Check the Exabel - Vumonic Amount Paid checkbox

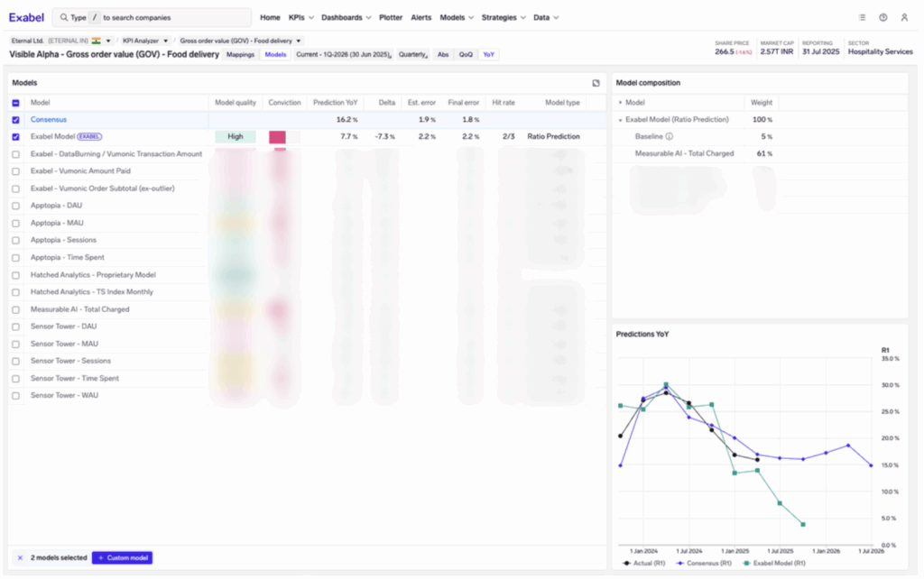16,171
